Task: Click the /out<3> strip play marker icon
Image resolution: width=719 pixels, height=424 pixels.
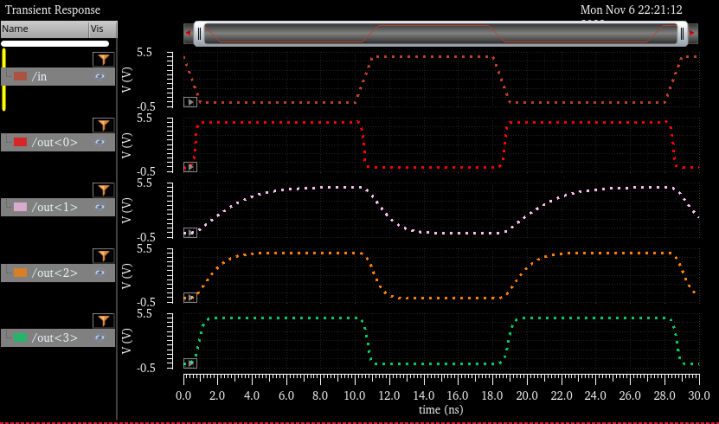Action: tap(190, 363)
